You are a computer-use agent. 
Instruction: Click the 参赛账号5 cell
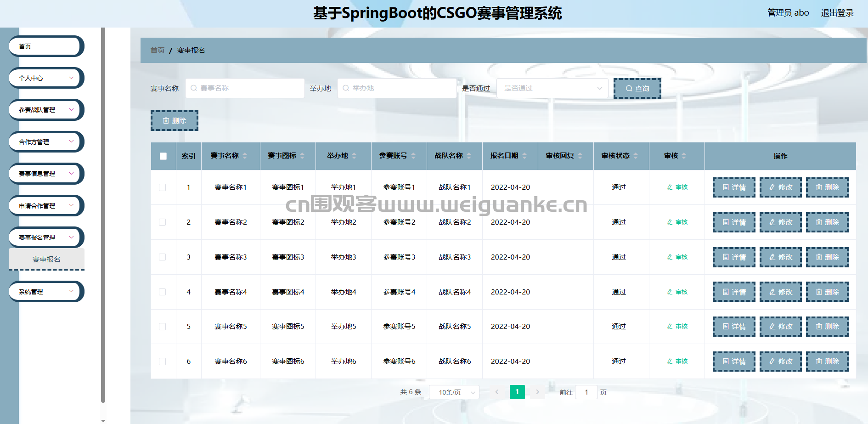click(x=399, y=327)
